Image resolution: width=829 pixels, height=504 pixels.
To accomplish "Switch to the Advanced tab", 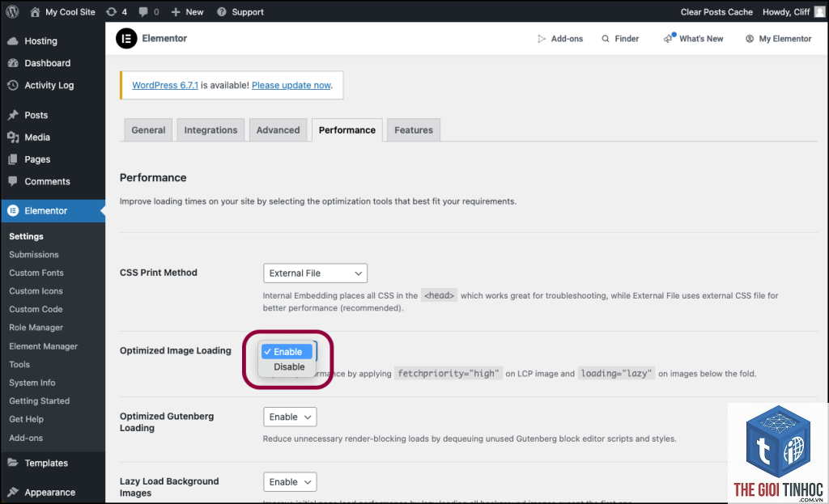I will pyautogui.click(x=278, y=130).
